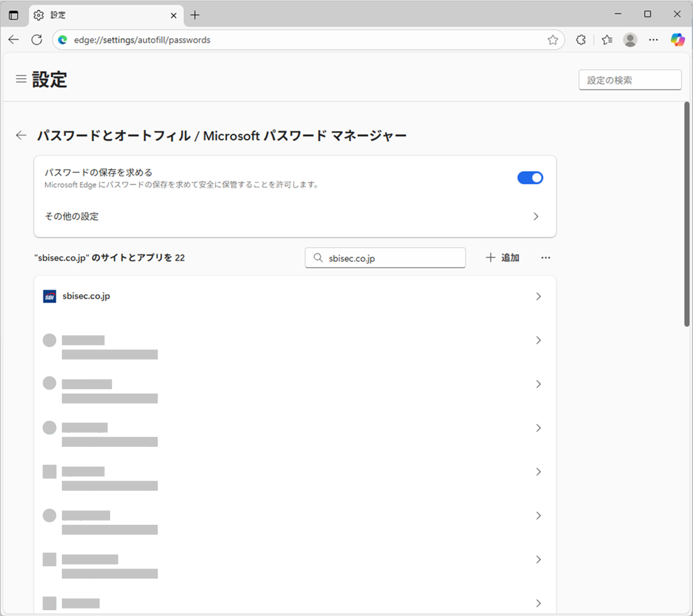
Task: Open a new tab with plus button
Action: [195, 15]
